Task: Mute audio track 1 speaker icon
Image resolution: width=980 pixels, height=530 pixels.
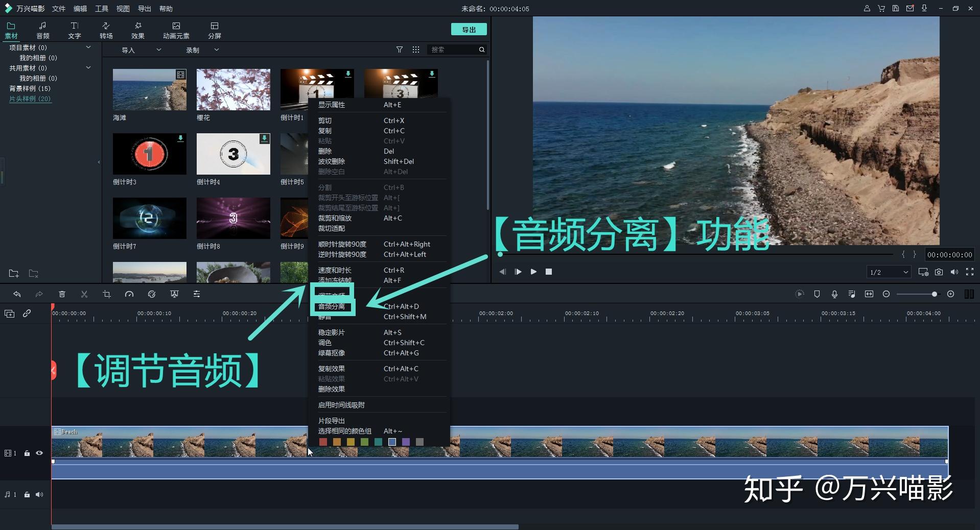Action: [x=39, y=494]
